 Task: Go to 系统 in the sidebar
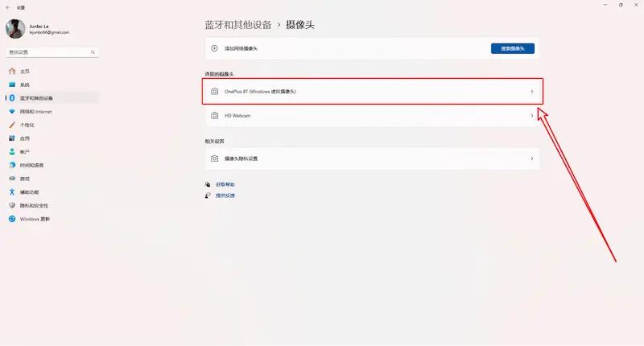click(x=25, y=84)
